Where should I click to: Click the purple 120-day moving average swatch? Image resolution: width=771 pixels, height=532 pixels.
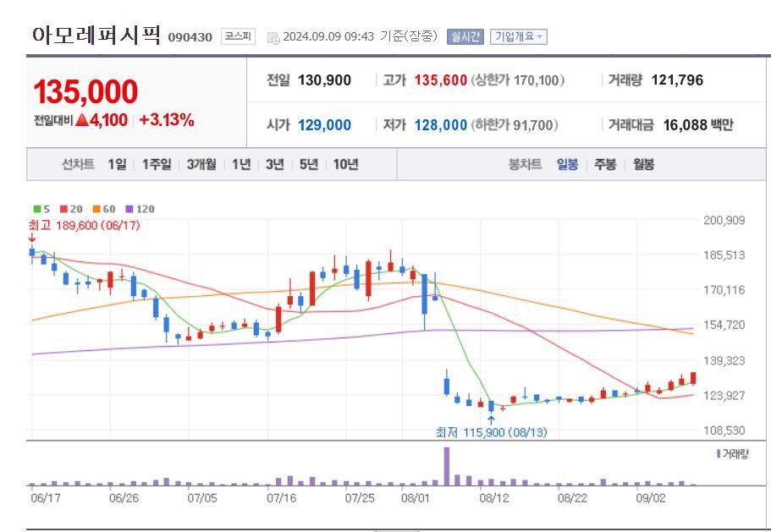pyautogui.click(x=129, y=209)
